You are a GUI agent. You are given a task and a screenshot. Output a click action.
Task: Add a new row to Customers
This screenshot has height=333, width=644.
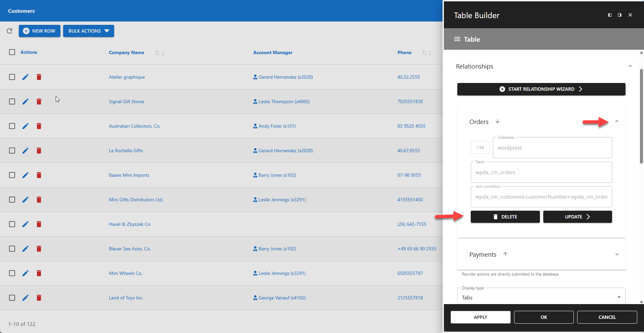pos(39,31)
